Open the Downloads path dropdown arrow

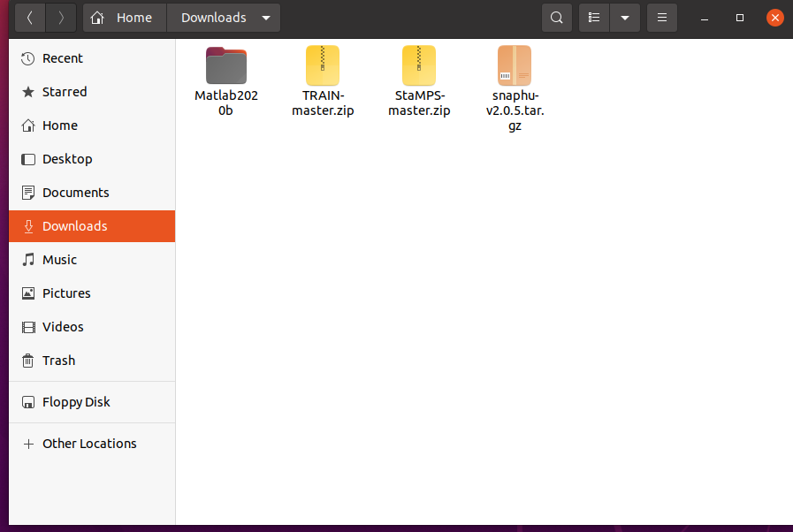pos(266,19)
